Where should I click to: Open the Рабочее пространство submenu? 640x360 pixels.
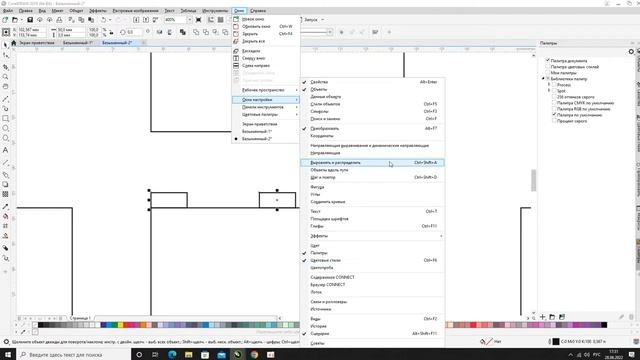[266, 90]
